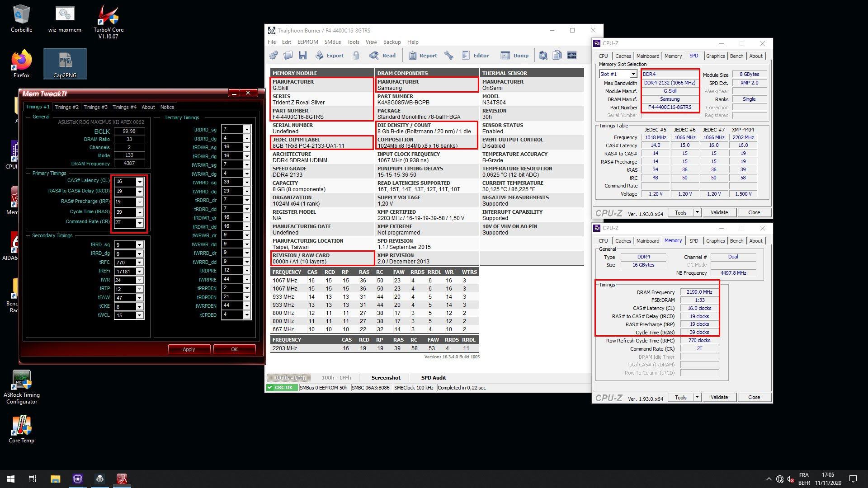Screen dimensions: 868x488
Task: Expand the tRFC dropdown in Secondary Timings
Action: coord(140,263)
